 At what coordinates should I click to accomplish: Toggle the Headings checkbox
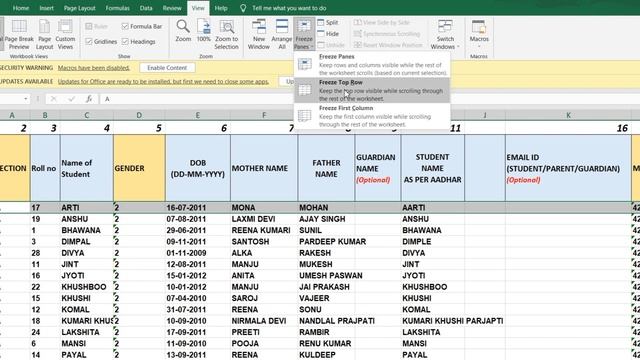(125, 41)
